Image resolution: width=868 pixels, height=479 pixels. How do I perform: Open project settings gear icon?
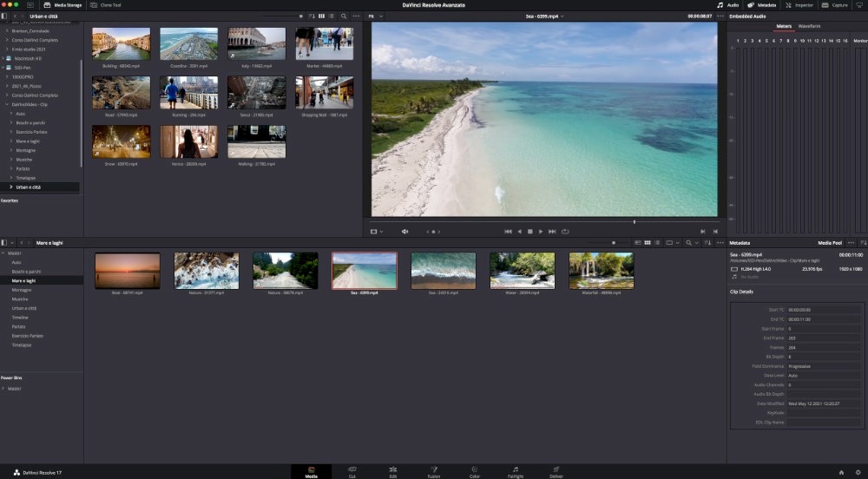click(x=858, y=472)
